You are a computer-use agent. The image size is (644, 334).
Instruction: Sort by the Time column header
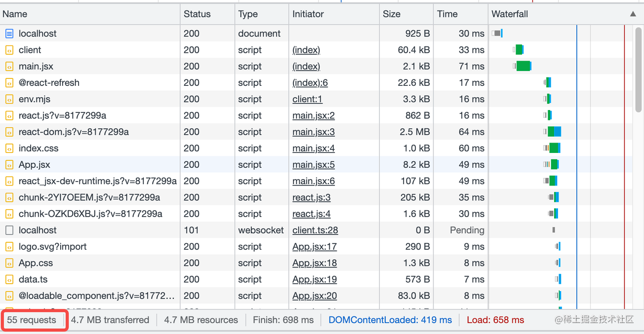pos(447,14)
